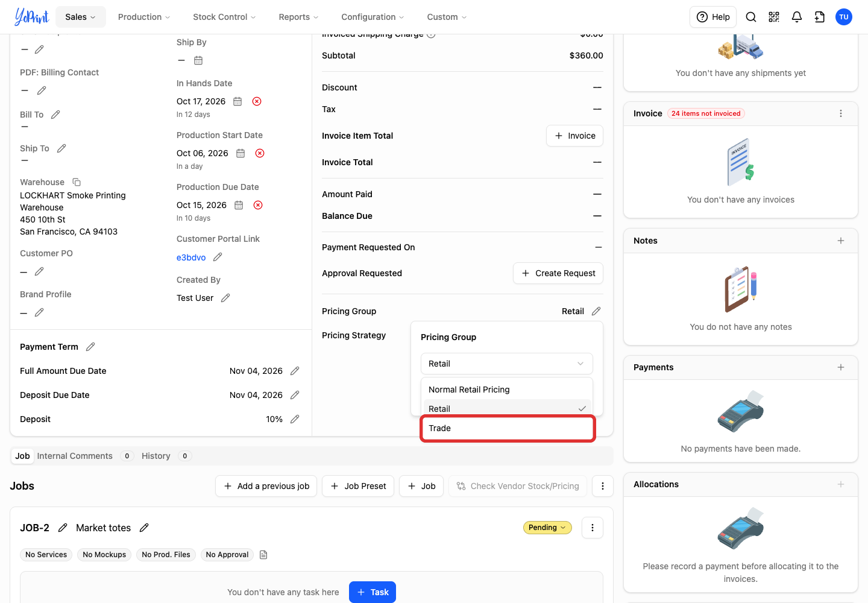Click Create Request button
The image size is (868, 603).
click(558, 273)
